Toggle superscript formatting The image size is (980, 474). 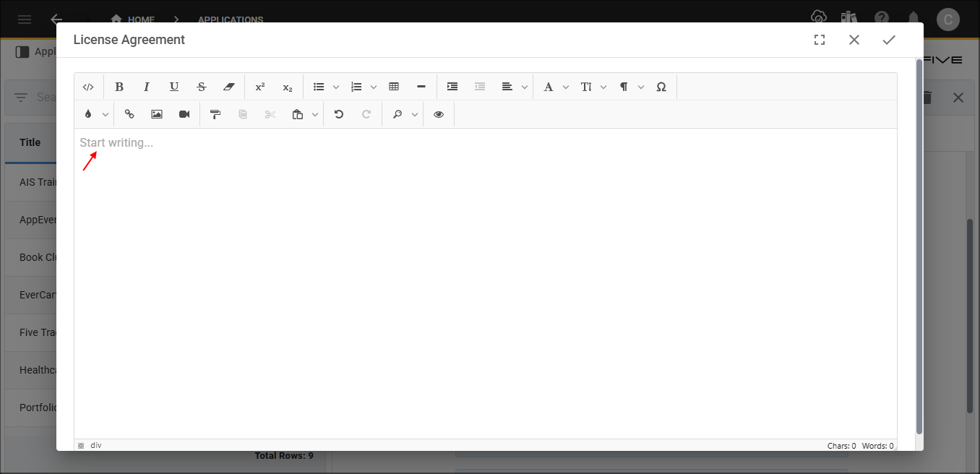[x=259, y=86]
